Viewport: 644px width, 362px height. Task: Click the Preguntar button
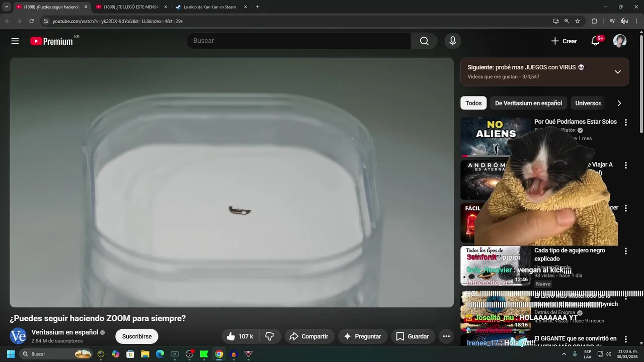point(362,336)
